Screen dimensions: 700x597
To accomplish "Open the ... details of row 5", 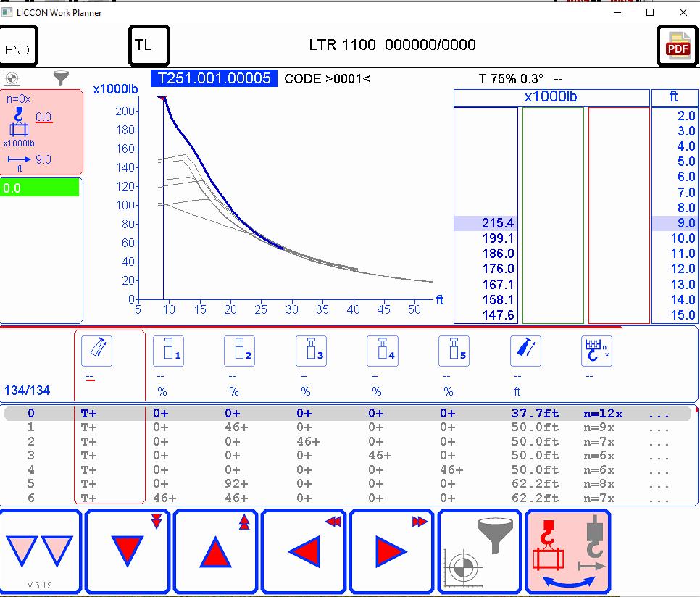I will [659, 484].
